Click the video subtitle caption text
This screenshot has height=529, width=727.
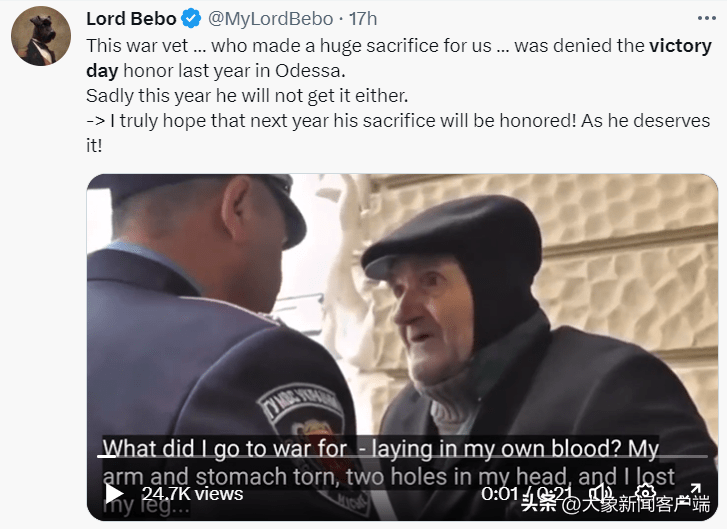[389, 477]
